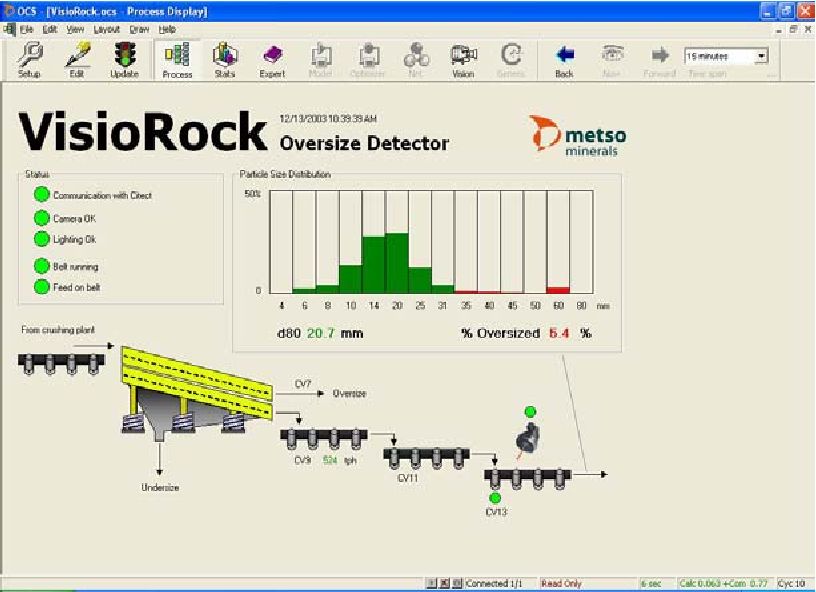Click the greyed Net toolbar icon
Screen dimensions: 816x592
click(x=415, y=60)
